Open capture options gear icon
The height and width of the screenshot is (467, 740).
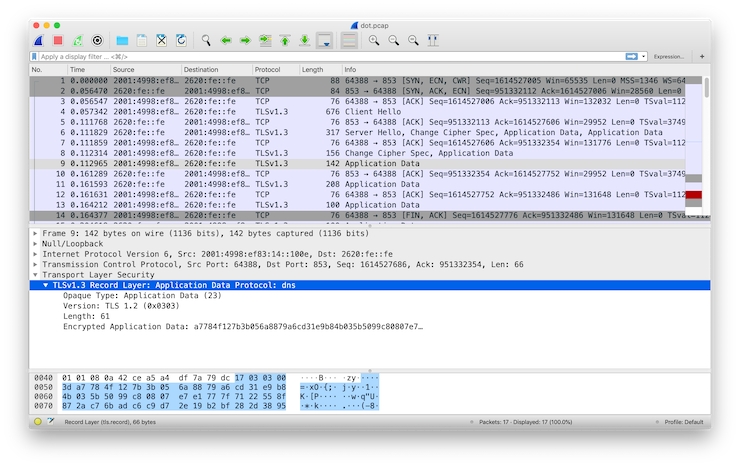(x=97, y=41)
